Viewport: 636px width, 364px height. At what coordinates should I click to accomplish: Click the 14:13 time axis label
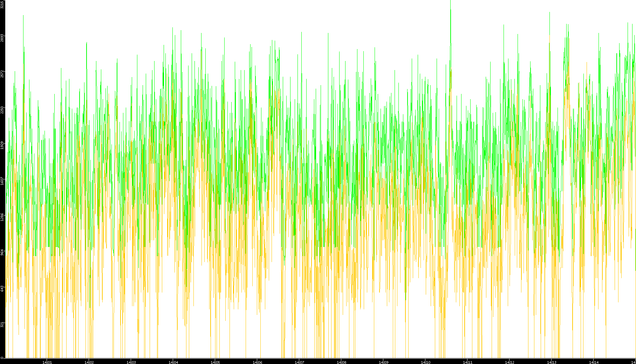point(552,362)
